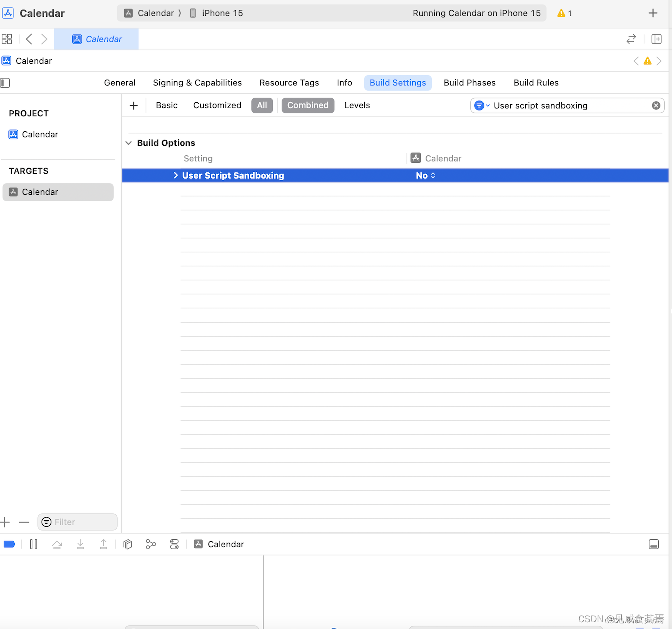Click the Calendar column header

point(436,158)
